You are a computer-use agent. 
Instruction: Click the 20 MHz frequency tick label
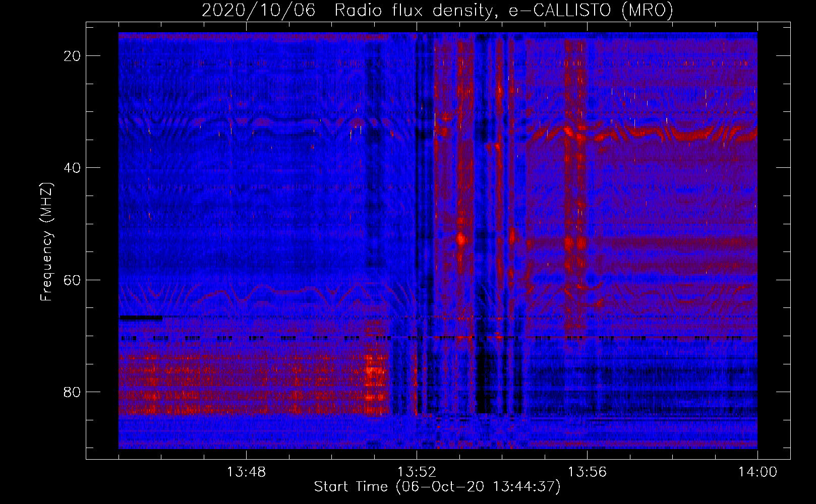pyautogui.click(x=73, y=56)
